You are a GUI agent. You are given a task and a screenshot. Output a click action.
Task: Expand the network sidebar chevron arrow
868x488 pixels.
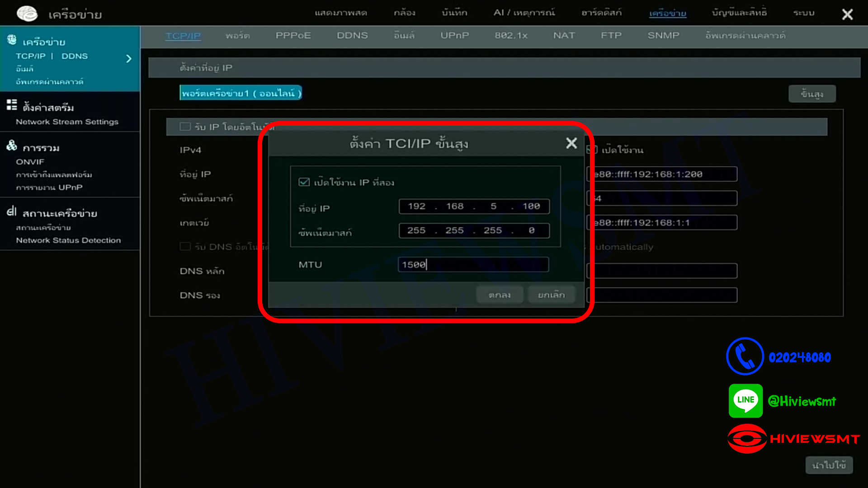(129, 59)
